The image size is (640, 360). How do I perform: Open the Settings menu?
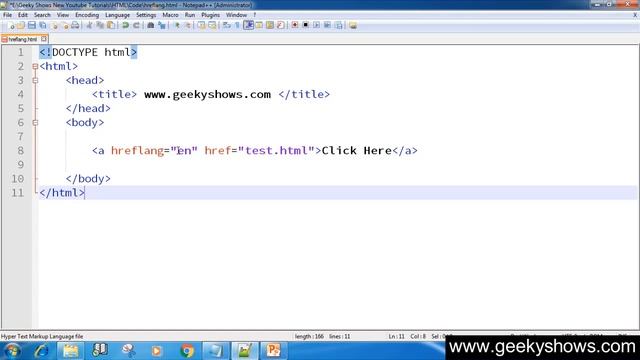pyautogui.click(x=146, y=15)
